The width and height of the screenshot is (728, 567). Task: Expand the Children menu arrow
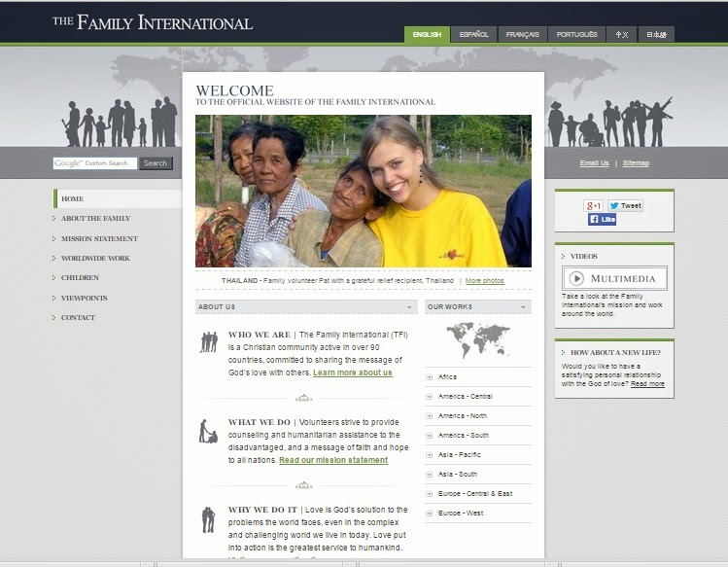[x=53, y=278]
